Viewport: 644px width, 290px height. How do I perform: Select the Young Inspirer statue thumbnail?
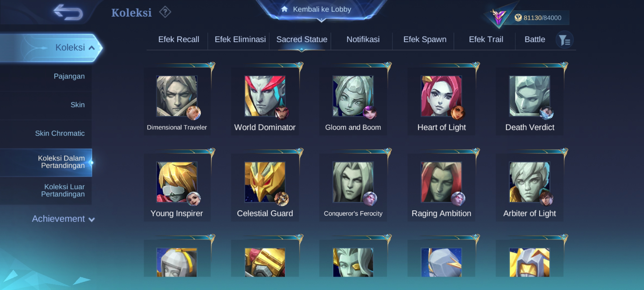click(x=177, y=182)
